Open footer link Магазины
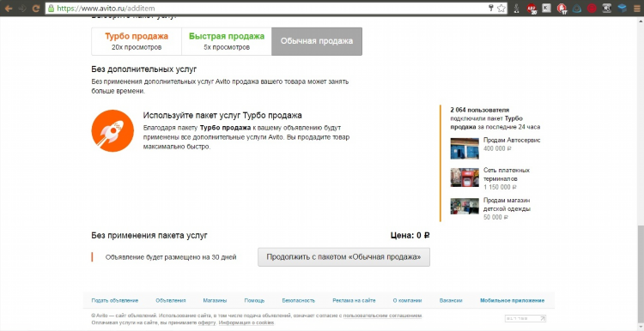Viewport: 644px width, 331px height. [215, 300]
